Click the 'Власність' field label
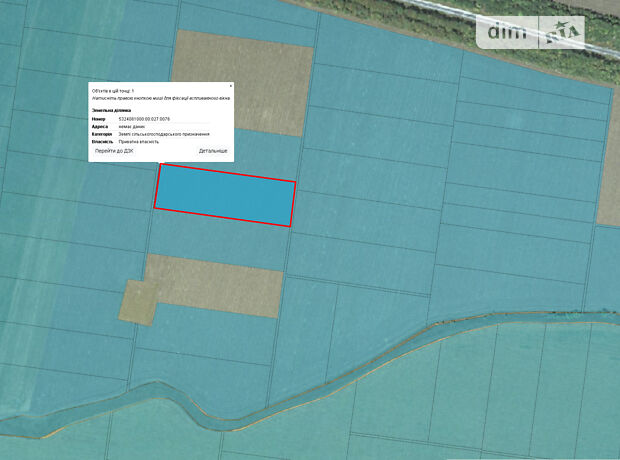620x460 pixels. 102,141
